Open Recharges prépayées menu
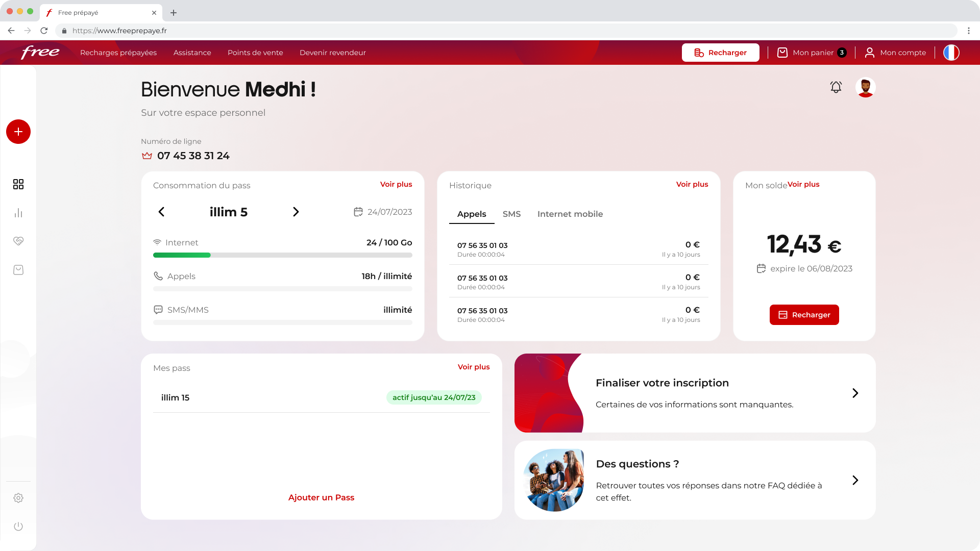This screenshot has width=980, height=551. coord(118,53)
